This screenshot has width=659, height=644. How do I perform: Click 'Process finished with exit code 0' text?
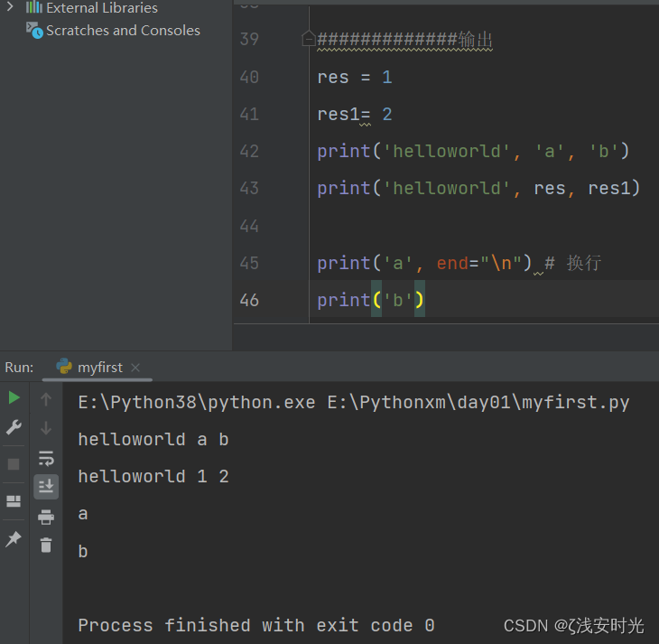256,626
